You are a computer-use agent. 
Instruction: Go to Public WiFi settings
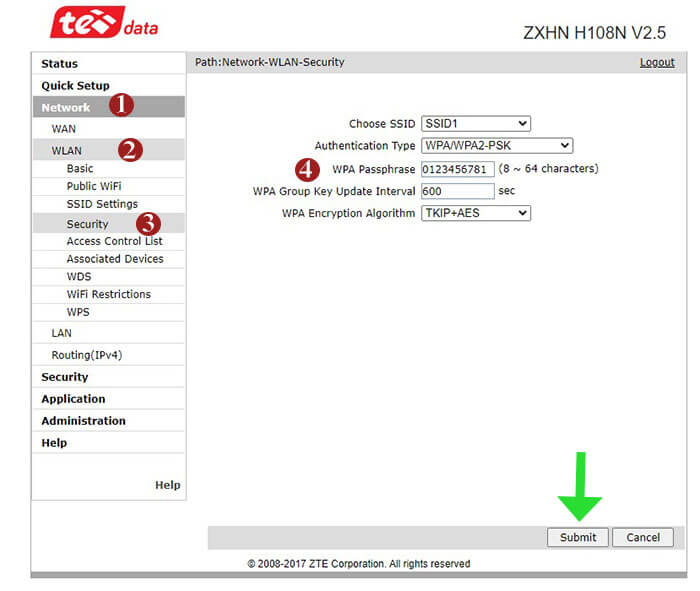pyautogui.click(x=93, y=186)
